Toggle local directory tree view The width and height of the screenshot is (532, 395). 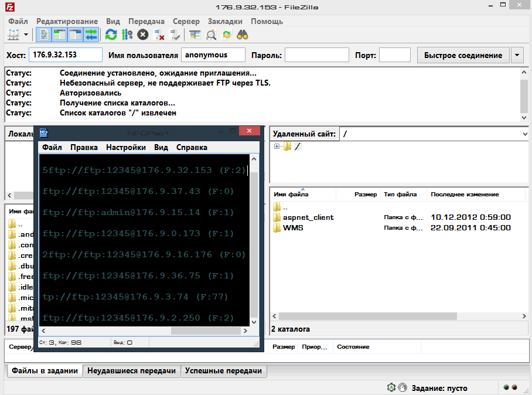(x=59, y=35)
